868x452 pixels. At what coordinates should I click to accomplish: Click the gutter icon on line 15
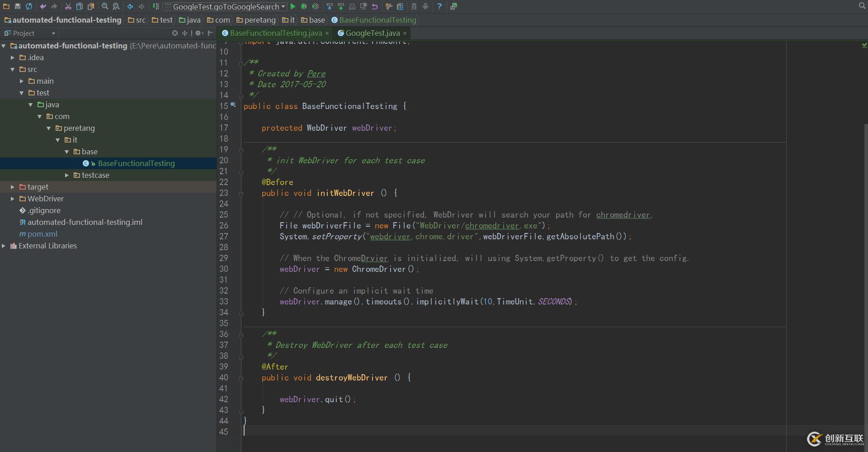point(233,105)
